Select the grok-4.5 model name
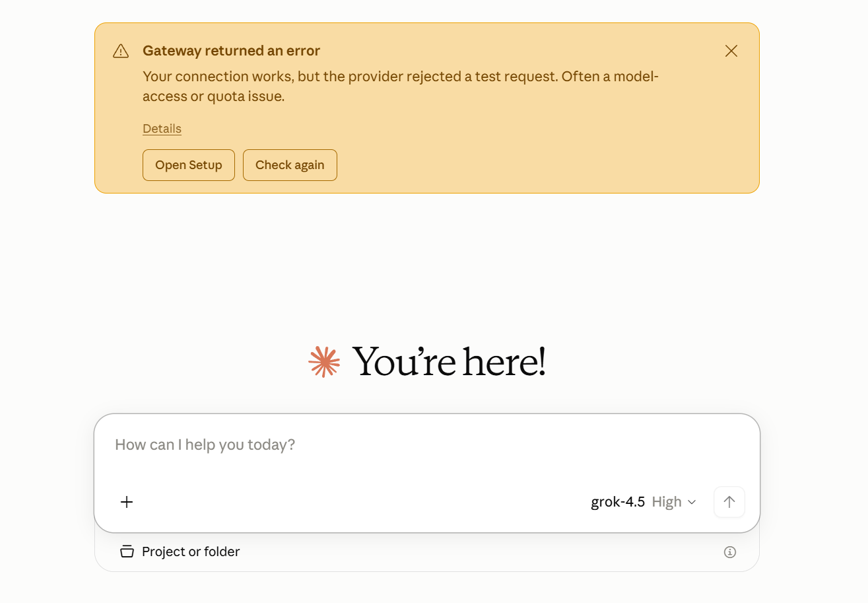 (x=618, y=502)
